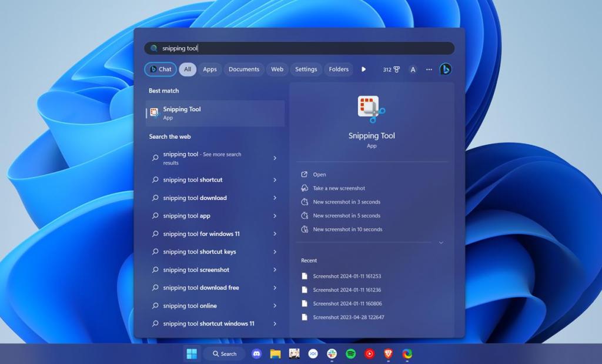602x364 pixels.
Task: Expand more search filter categories with the arrow
Action: point(364,69)
